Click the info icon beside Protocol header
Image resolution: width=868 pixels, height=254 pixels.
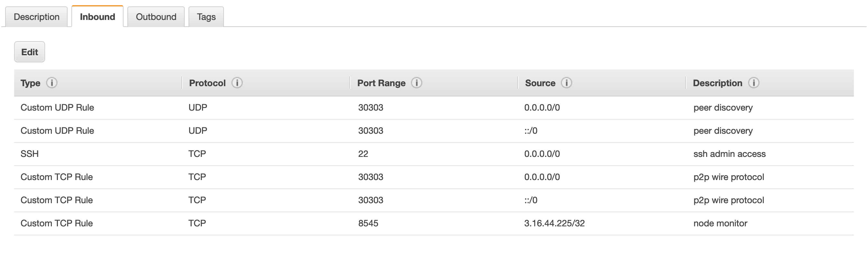coord(237,83)
